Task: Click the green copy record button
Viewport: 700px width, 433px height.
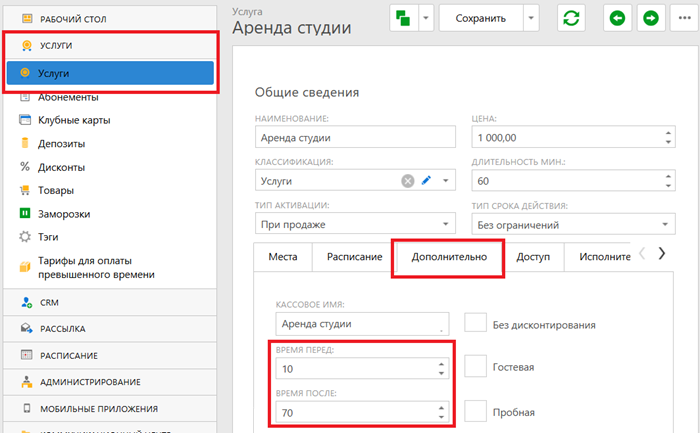Action: [x=404, y=18]
